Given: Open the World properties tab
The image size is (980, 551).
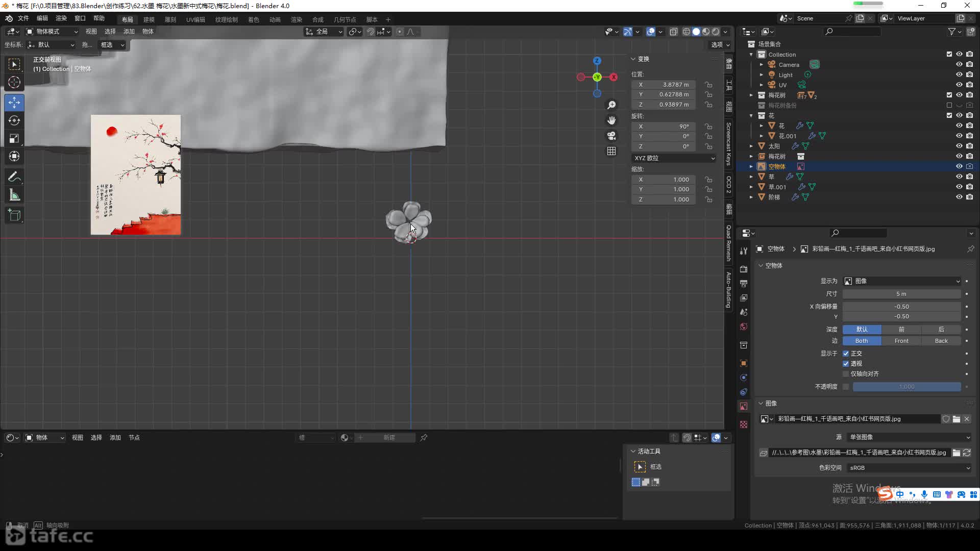Looking at the screenshot, I should pos(744,327).
